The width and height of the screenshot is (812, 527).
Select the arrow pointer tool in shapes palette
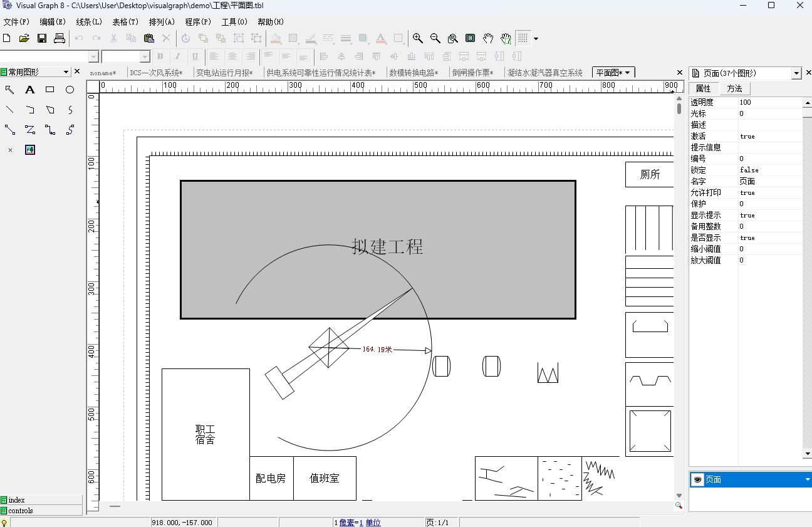click(10, 90)
